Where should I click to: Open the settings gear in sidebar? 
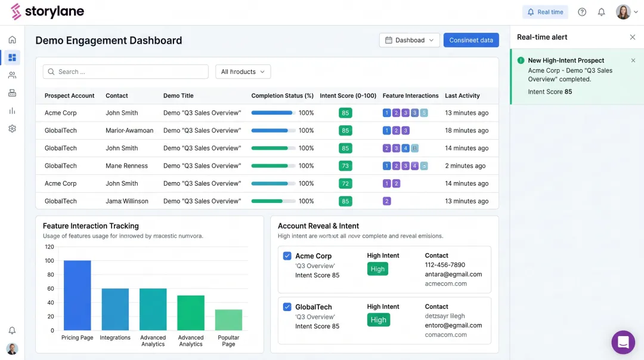(13, 128)
